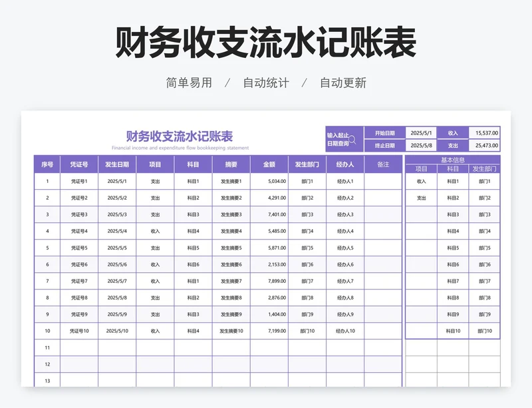The height and width of the screenshot is (408, 532).
Task: Click row number 12 cell
Action: 47,364
